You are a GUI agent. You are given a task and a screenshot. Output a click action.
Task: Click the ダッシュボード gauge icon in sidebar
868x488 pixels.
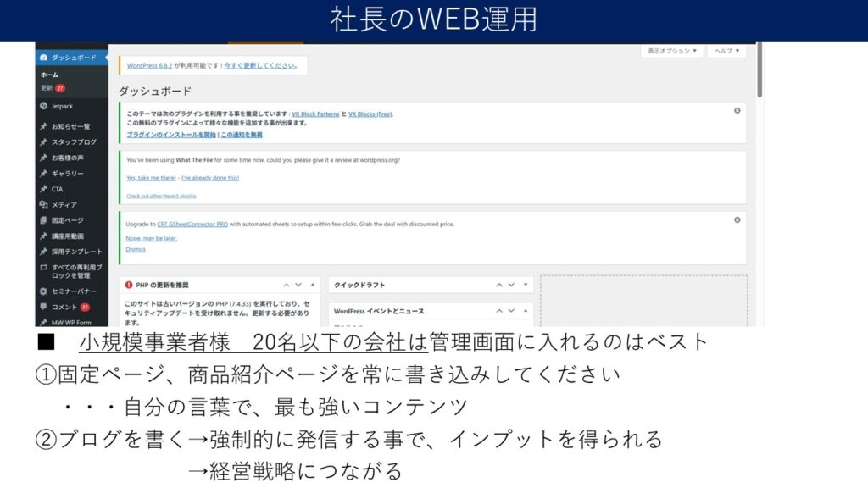43,58
